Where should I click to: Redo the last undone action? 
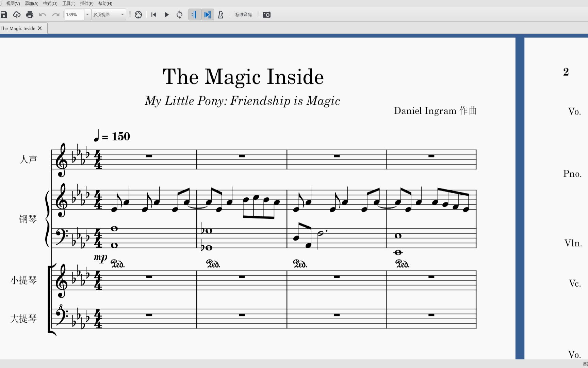click(x=56, y=15)
